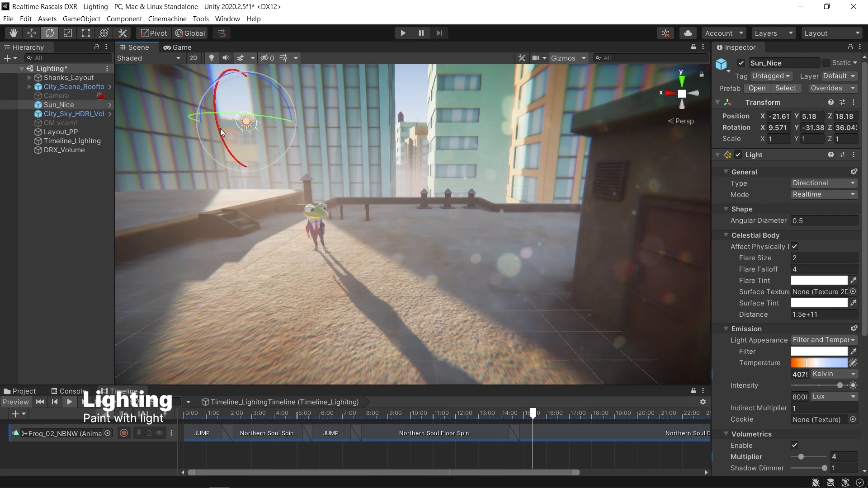This screenshot has height=488, width=868.
Task: Open the Window menu
Action: click(227, 19)
